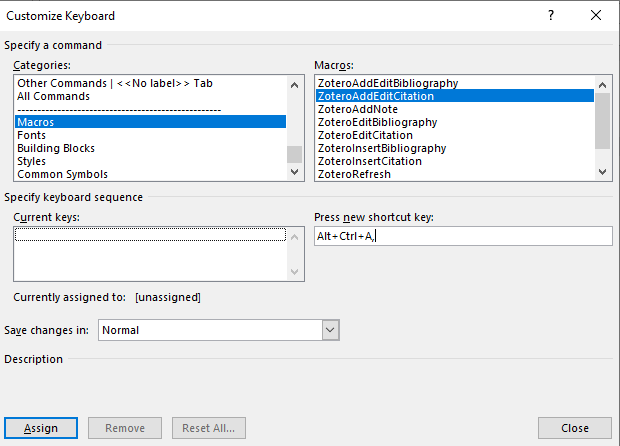Image resolution: width=620 pixels, height=446 pixels.
Task: Click the Macros list scrollbar thumb
Action: pyautogui.click(x=602, y=121)
